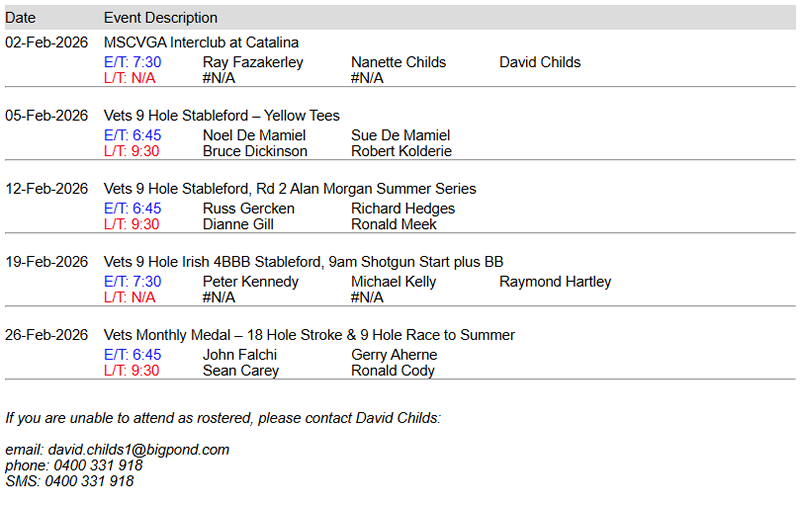Select the 19-Feb-2026 date entry

(47, 262)
